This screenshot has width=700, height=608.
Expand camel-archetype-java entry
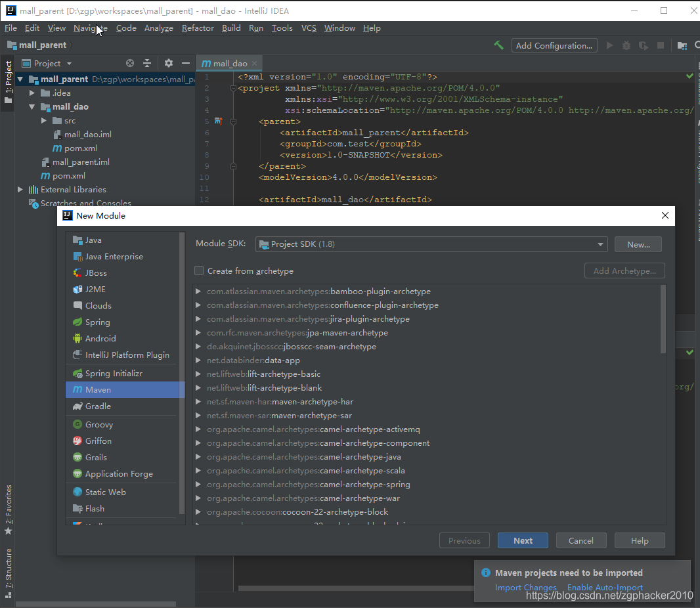coord(198,457)
